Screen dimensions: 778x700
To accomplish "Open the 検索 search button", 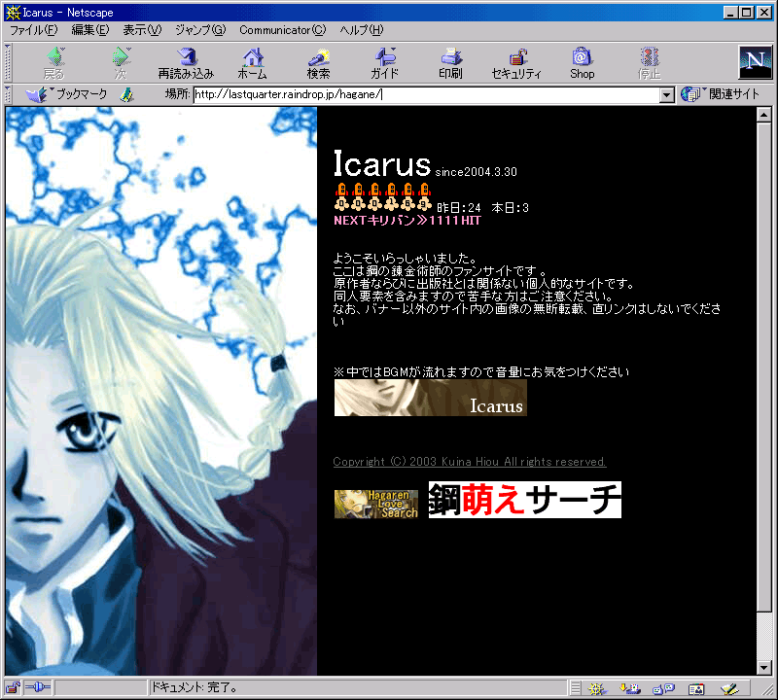I will pyautogui.click(x=319, y=63).
